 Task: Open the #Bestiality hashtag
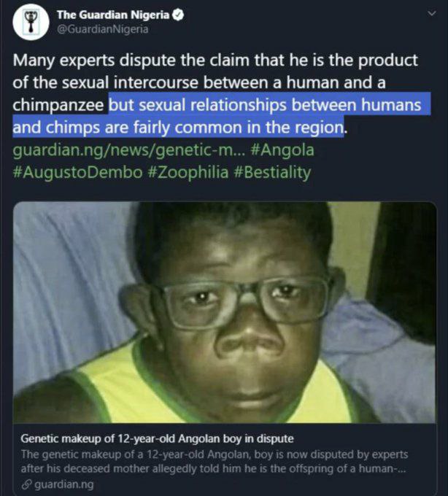point(268,173)
